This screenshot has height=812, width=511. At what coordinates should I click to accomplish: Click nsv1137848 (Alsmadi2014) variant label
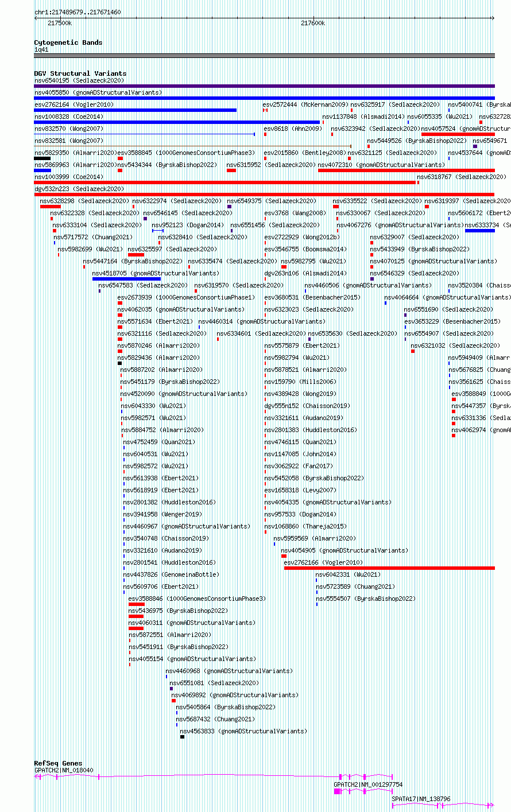[363, 116]
